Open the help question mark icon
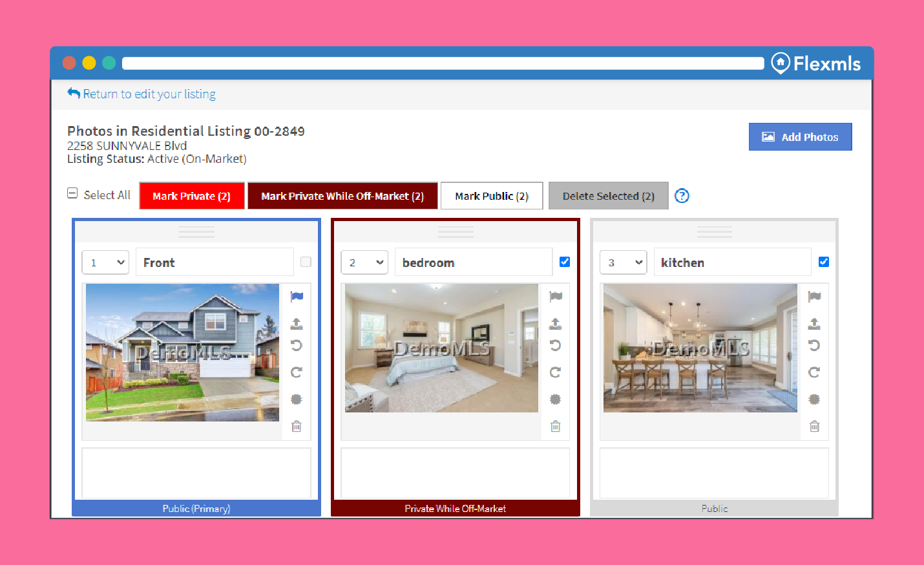This screenshot has width=924, height=565. pos(682,196)
